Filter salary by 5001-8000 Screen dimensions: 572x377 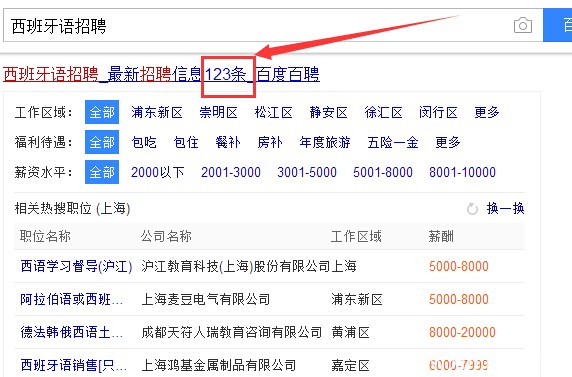[x=383, y=172]
